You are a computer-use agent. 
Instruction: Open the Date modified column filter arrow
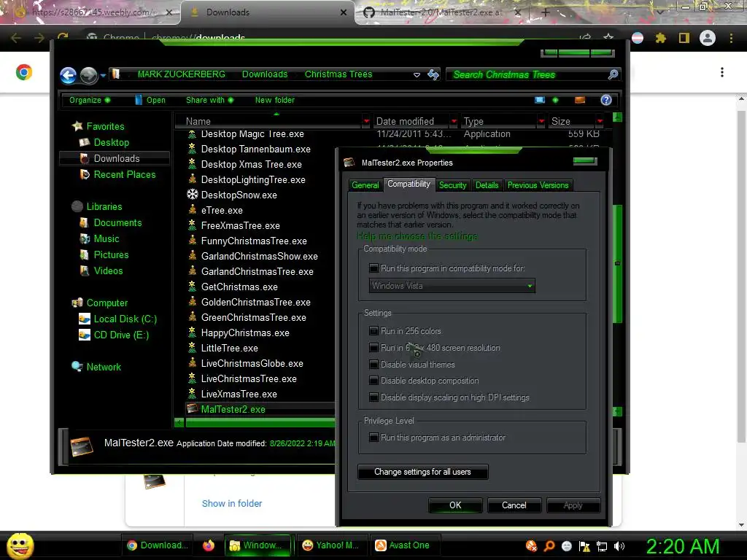(454, 122)
